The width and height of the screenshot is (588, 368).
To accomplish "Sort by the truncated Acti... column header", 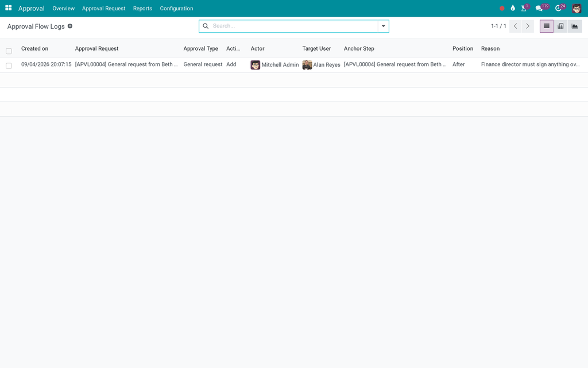I will pyautogui.click(x=233, y=48).
